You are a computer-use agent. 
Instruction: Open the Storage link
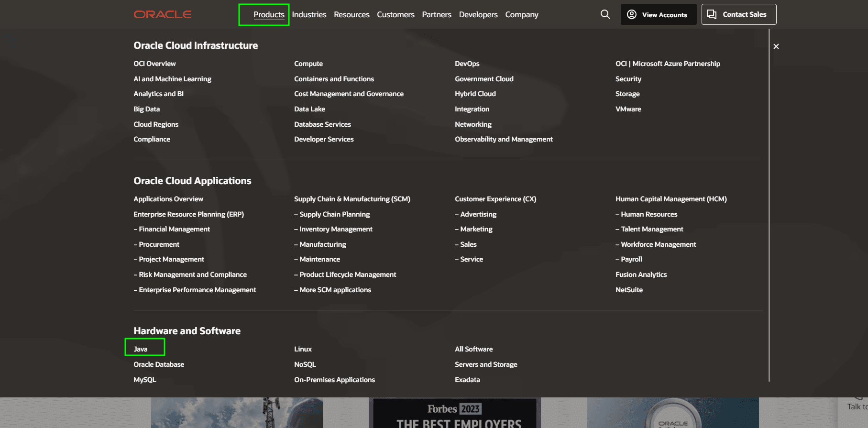click(x=627, y=94)
